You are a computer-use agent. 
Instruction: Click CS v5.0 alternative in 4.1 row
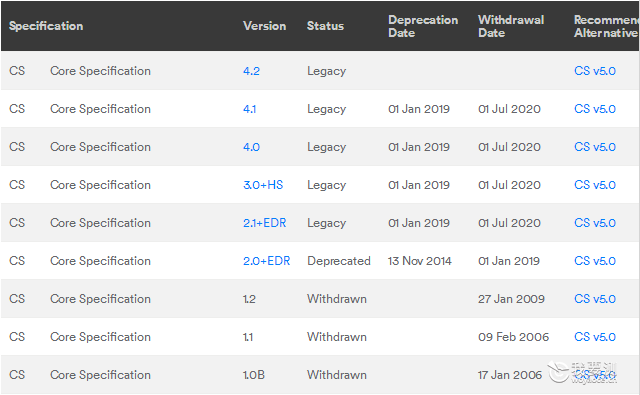coord(595,109)
